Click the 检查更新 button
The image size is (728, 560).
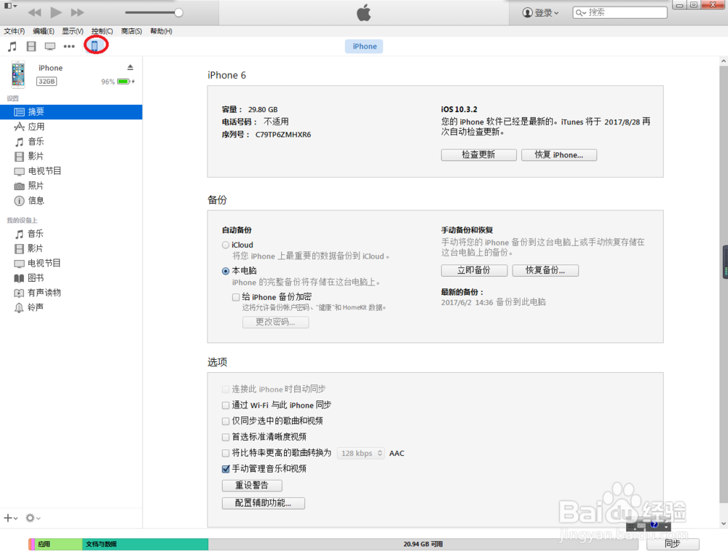pos(479,155)
